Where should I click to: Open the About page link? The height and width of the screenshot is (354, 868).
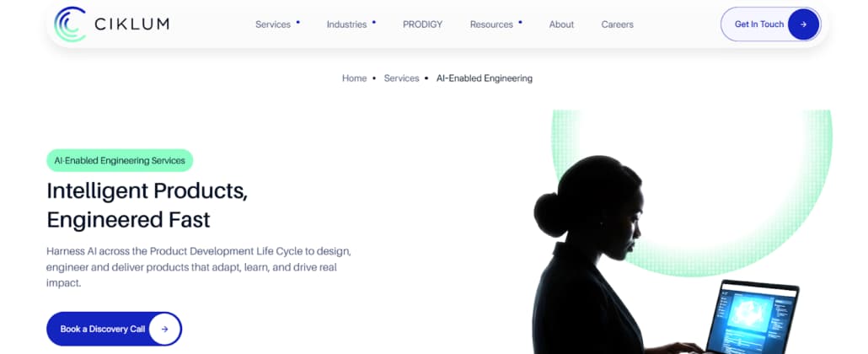561,24
